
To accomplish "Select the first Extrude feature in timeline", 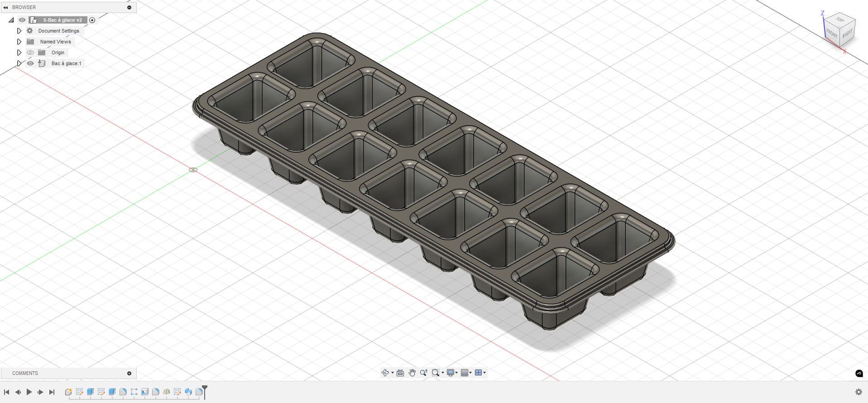I will (90, 392).
